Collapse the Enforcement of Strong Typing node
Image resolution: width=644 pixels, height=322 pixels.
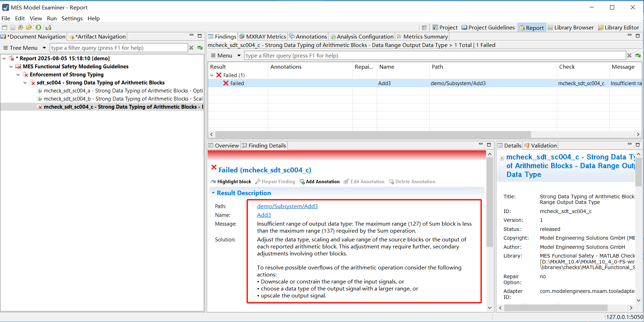[x=18, y=75]
